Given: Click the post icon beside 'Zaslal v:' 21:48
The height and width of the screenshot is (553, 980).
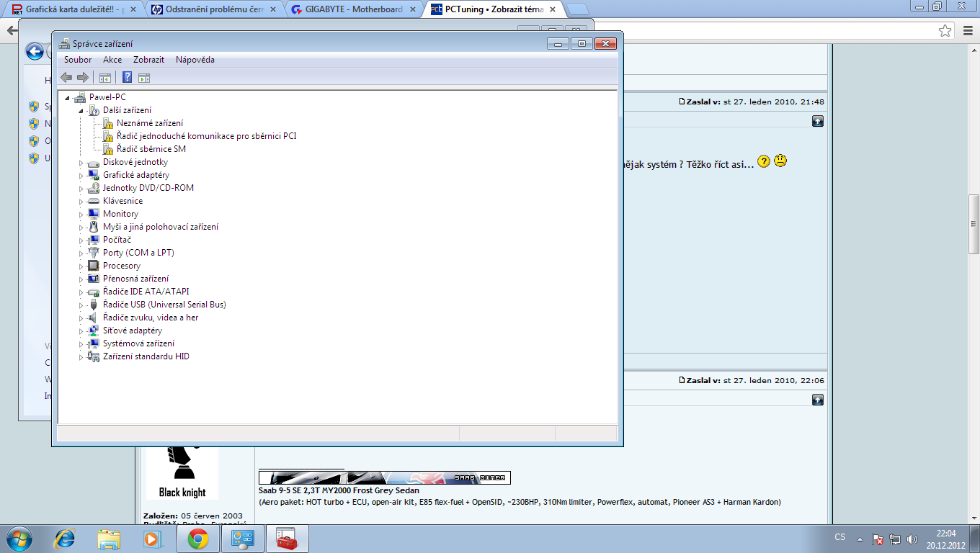Looking at the screenshot, I should (x=682, y=102).
